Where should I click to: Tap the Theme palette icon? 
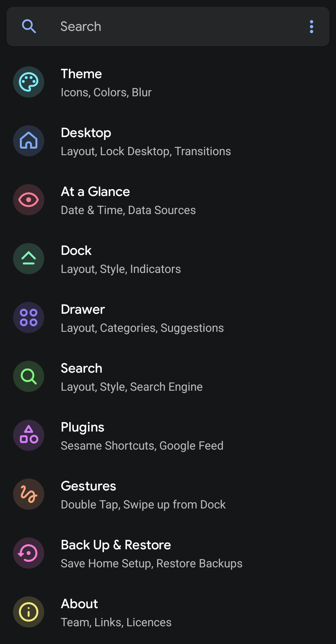click(x=29, y=82)
